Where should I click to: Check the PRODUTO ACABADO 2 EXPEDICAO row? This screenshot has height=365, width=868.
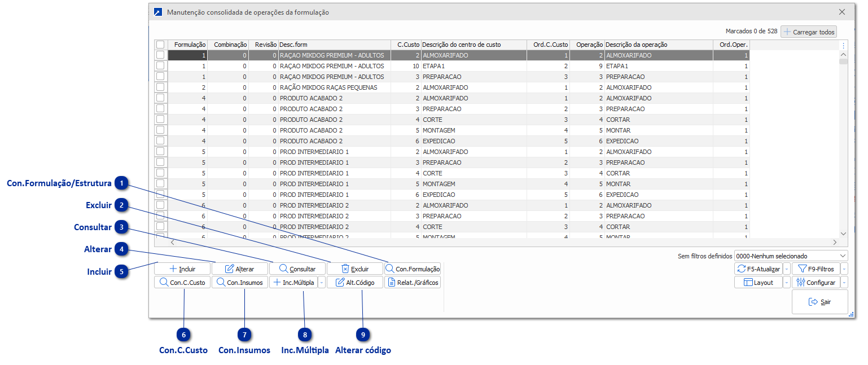click(160, 141)
